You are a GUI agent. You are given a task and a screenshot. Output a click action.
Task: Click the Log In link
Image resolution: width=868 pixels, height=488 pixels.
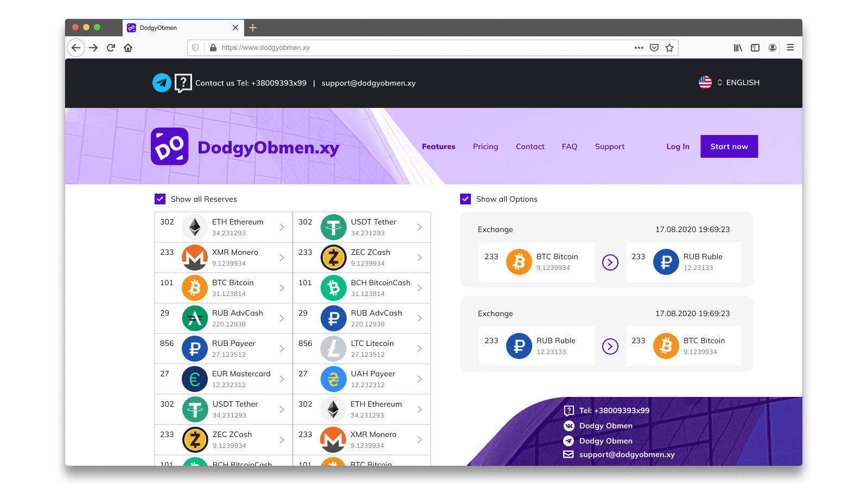[x=678, y=146]
